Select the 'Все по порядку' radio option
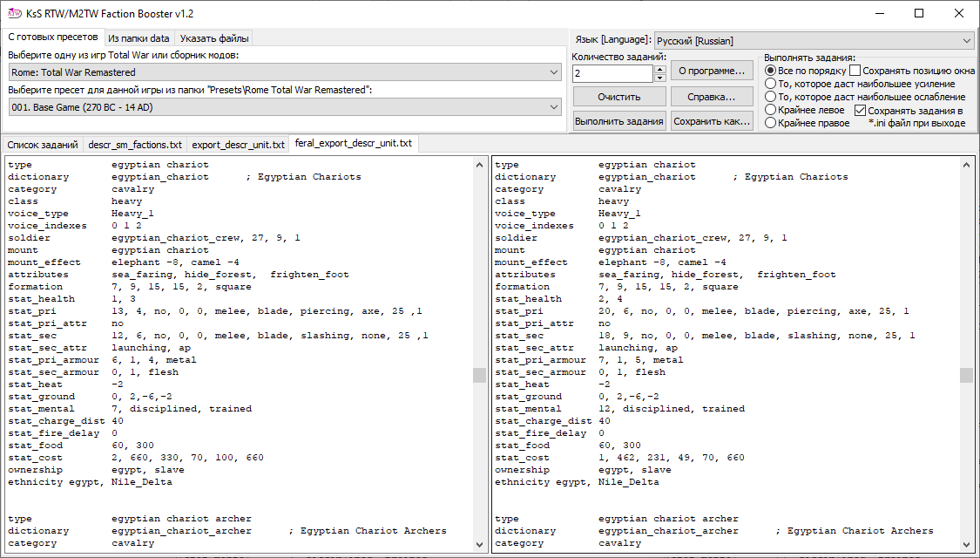The height and width of the screenshot is (558, 980). pyautogui.click(x=770, y=71)
